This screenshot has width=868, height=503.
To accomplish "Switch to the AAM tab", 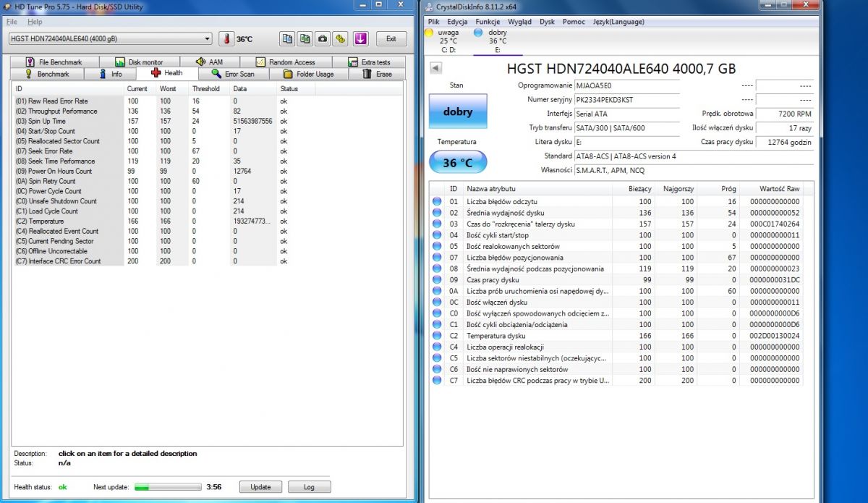I will [209, 62].
